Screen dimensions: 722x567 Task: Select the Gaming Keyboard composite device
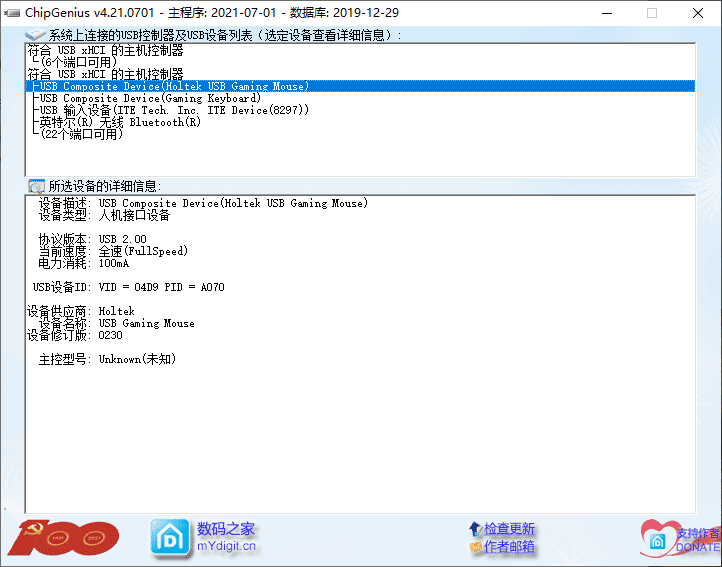tap(150, 98)
